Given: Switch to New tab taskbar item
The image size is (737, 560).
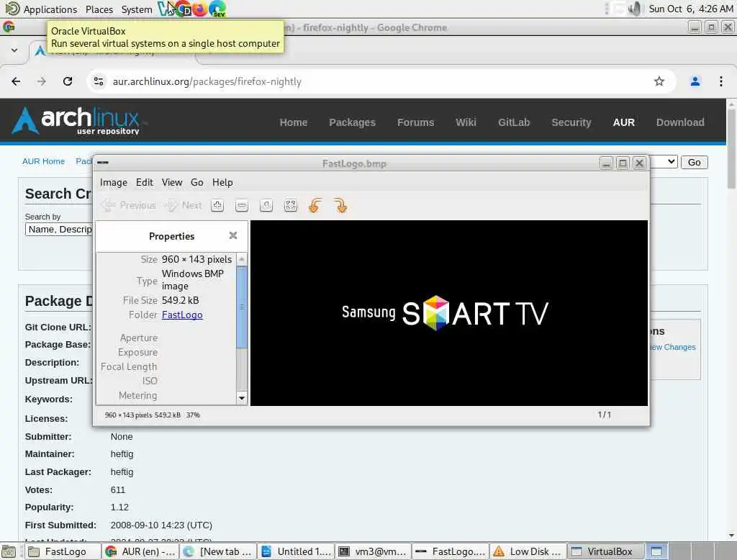Looking at the screenshot, I should click(219, 551).
